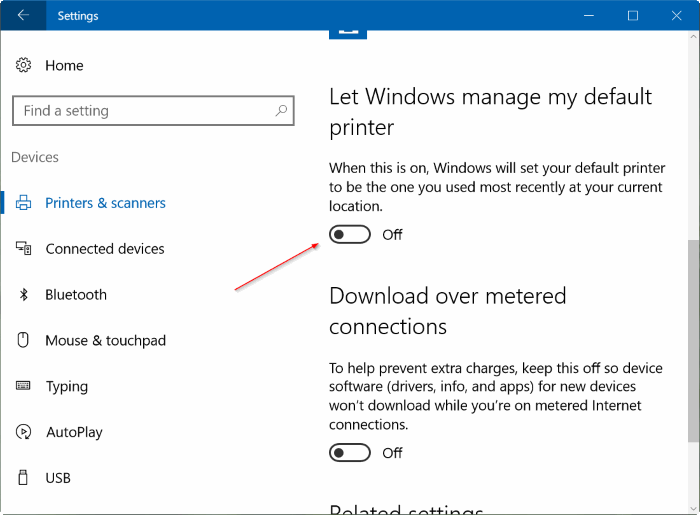700x515 pixels.
Task: Click the search magnifier icon
Action: (281, 110)
